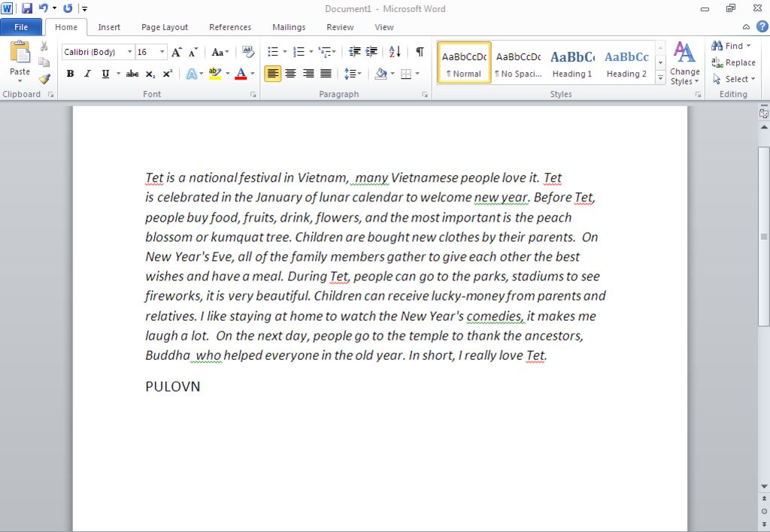Viewport: 770px width, 532px height.
Task: Click the Copy icon
Action: tap(44, 62)
